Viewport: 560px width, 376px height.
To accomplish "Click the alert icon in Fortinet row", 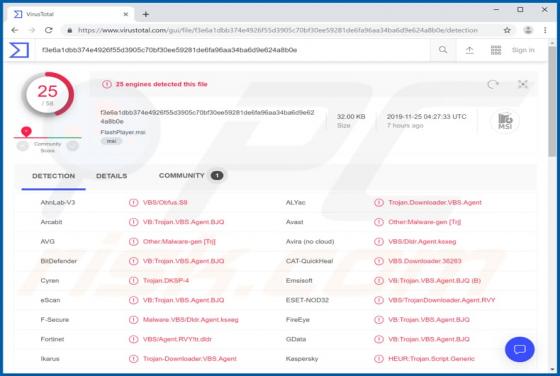I will coord(133,339).
